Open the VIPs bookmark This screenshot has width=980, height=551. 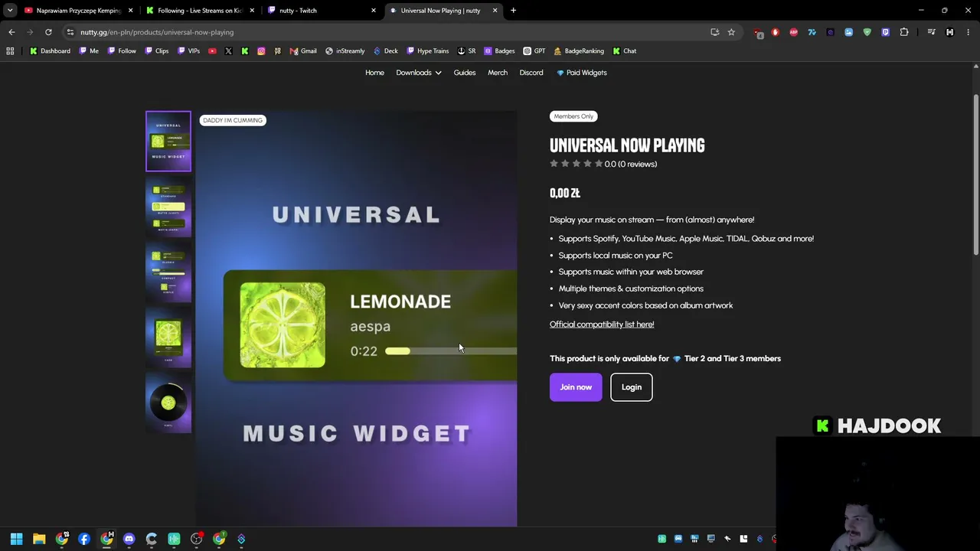(188, 51)
